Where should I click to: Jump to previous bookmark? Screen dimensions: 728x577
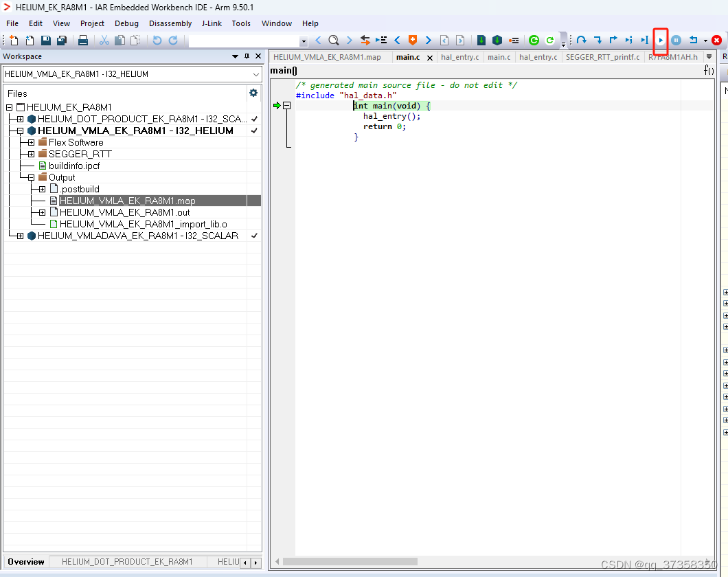tap(397, 41)
